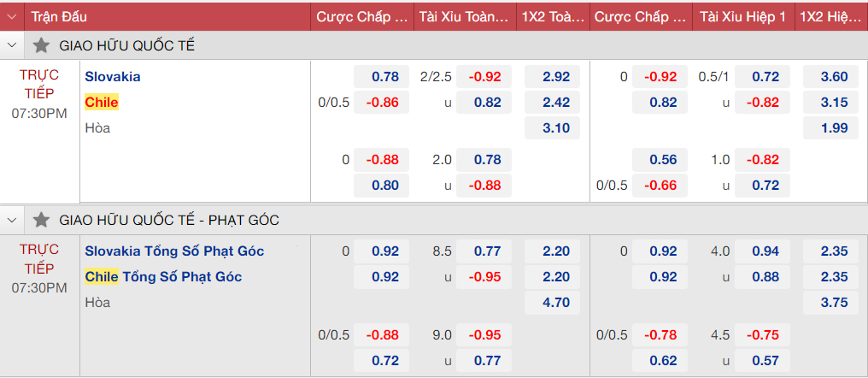Click Hòa label in the Slovakia-Chile match
The height and width of the screenshot is (378, 868).
tap(97, 128)
